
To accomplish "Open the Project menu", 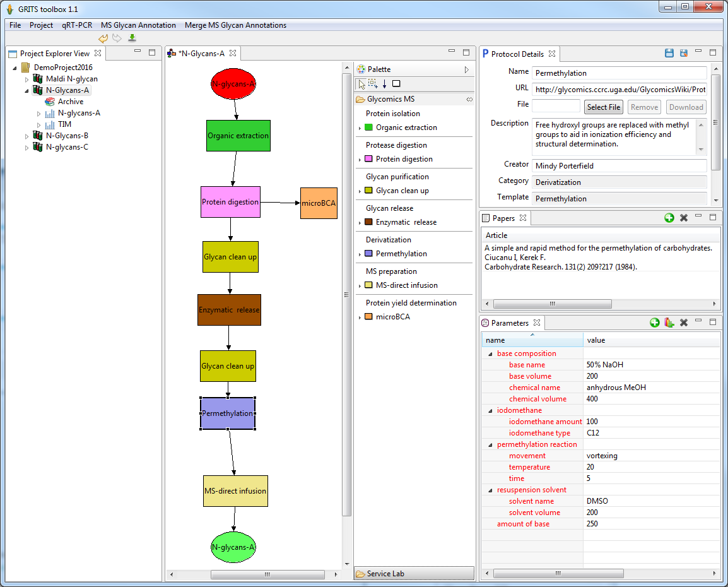I will coord(41,25).
